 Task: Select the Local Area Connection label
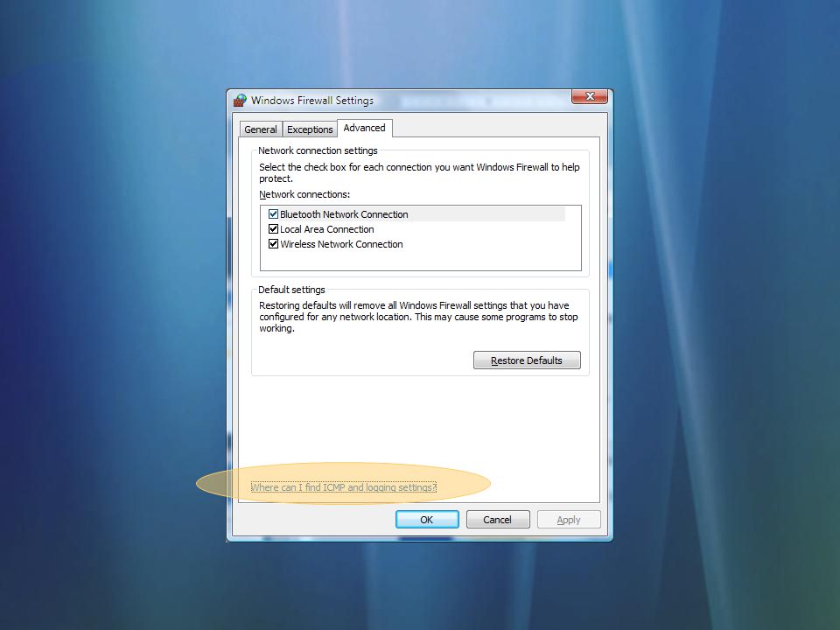tap(326, 229)
